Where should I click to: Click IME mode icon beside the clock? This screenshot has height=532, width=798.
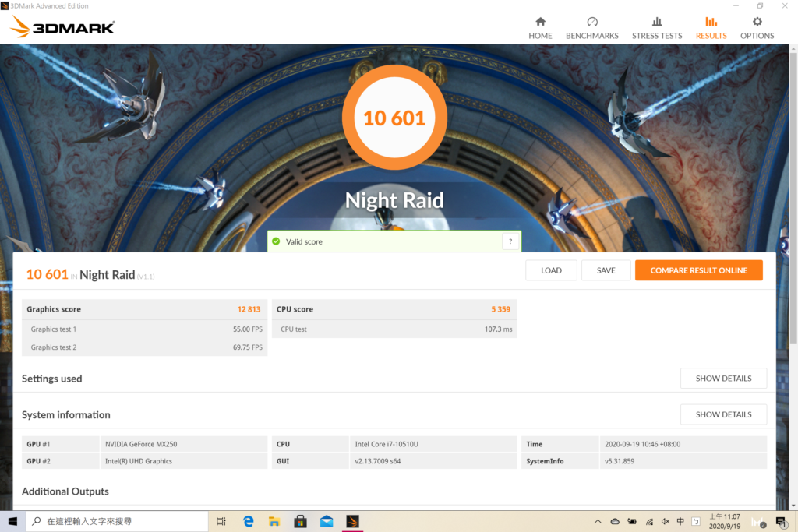pyautogui.click(x=696, y=521)
